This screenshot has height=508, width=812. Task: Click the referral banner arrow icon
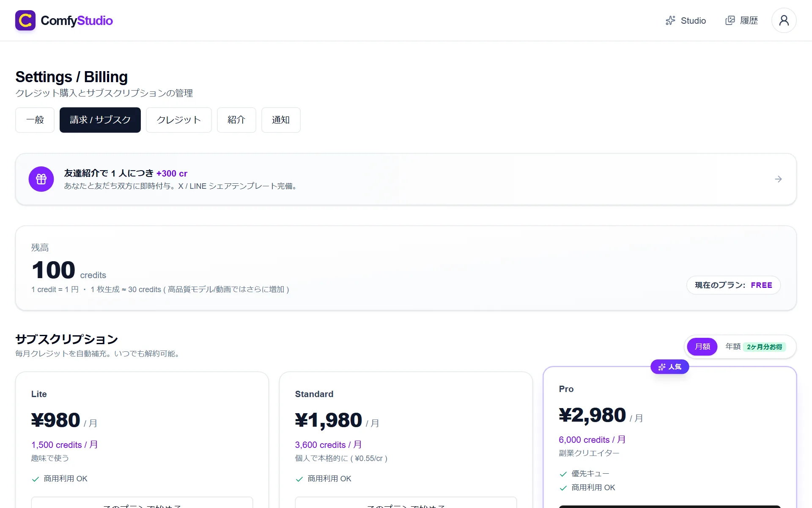[x=778, y=179]
